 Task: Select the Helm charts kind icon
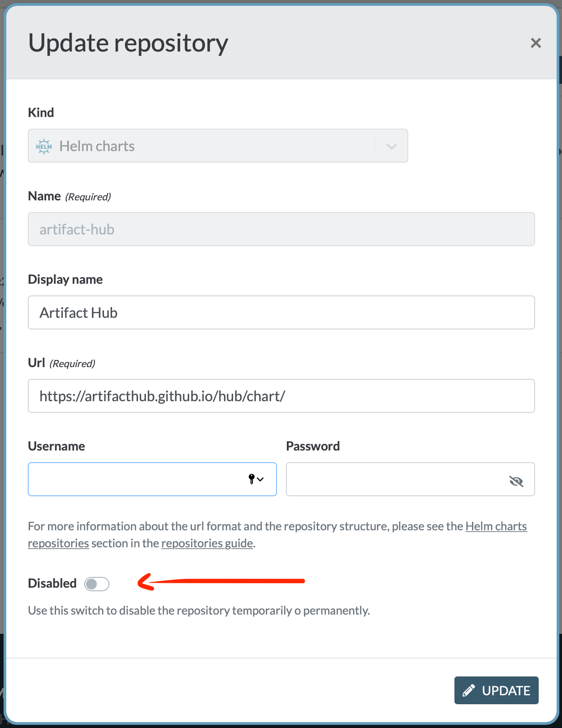coord(43,146)
